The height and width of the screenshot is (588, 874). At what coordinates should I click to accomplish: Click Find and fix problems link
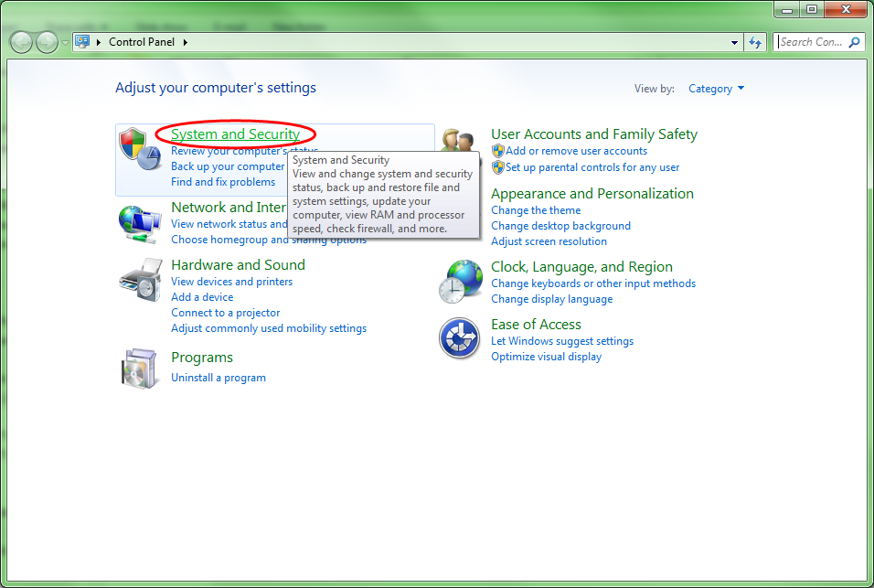click(223, 182)
